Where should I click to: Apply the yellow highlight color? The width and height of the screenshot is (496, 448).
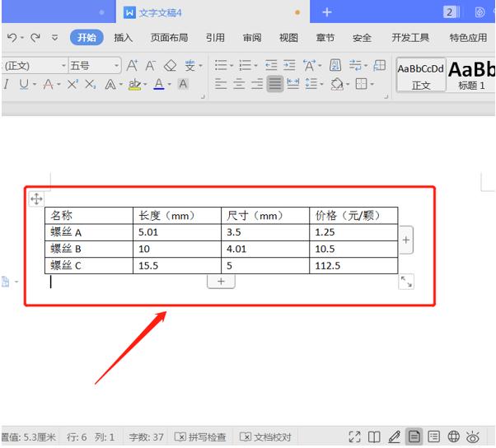pyautogui.click(x=135, y=85)
